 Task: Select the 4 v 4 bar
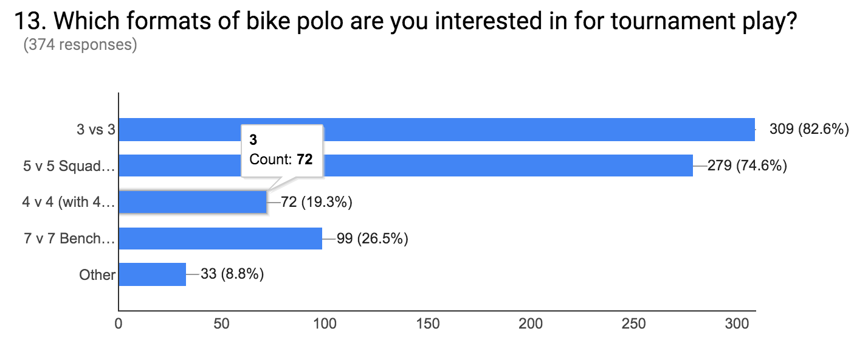click(x=193, y=202)
